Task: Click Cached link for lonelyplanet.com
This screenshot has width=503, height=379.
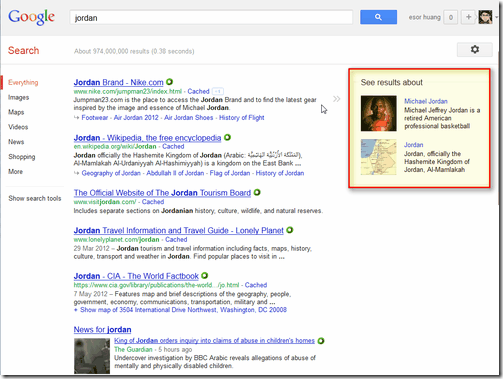Action: pyautogui.click(x=176, y=240)
